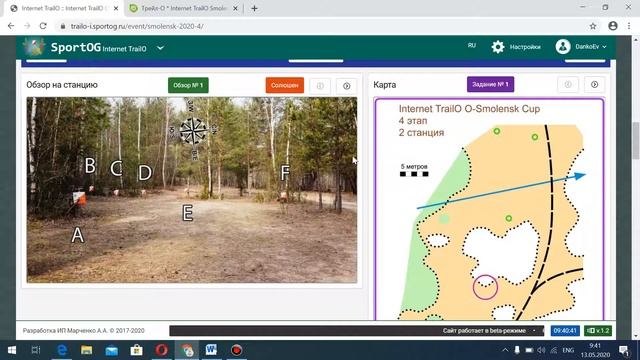This screenshot has height=360, width=640.
Task: Select answer letter E in the photo
Action: (x=187, y=213)
